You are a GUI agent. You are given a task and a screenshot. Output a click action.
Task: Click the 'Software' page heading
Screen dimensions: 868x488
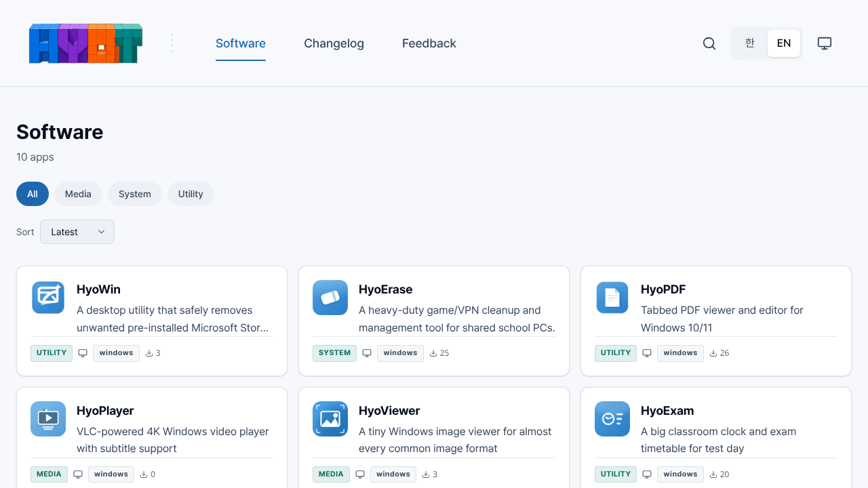click(60, 131)
